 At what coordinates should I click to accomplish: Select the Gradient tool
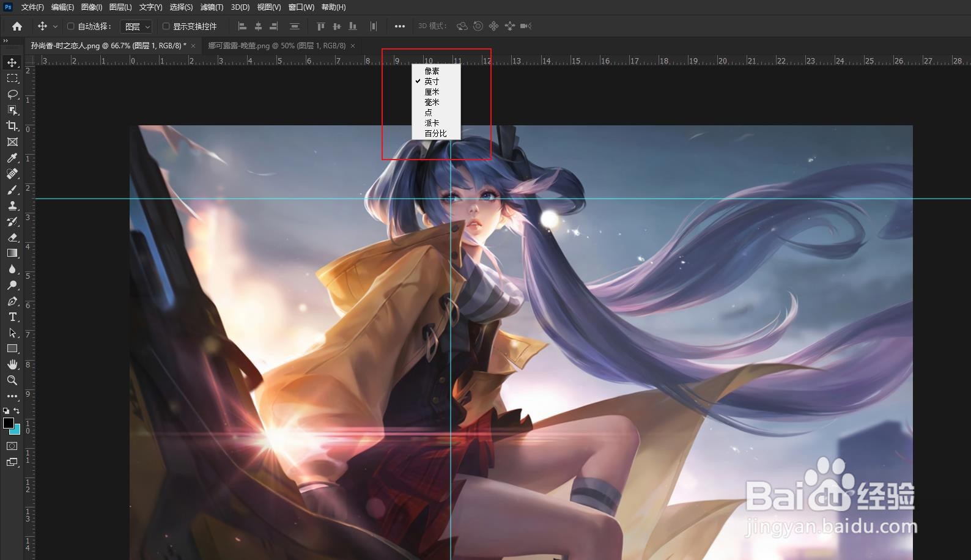coord(12,253)
